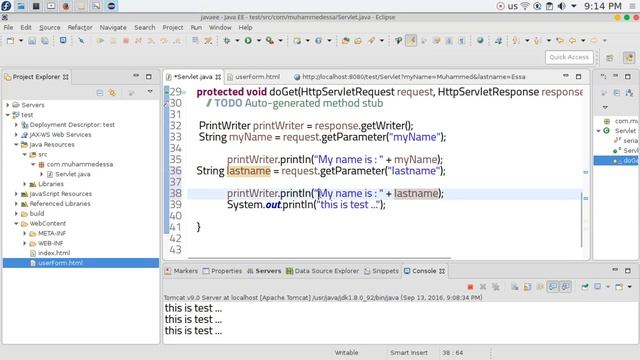Click the Back navigation yellow arrow
The width and height of the screenshot is (640, 360).
(573, 40)
